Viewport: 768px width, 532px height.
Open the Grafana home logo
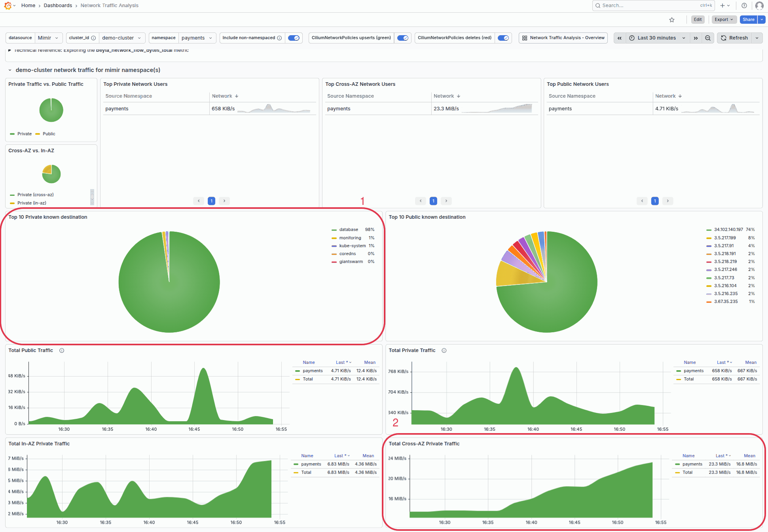8,6
